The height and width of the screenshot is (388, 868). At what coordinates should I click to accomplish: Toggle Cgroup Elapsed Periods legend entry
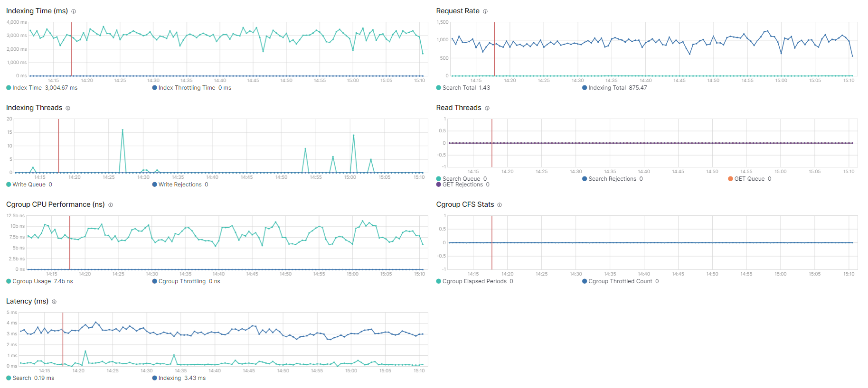coord(474,281)
